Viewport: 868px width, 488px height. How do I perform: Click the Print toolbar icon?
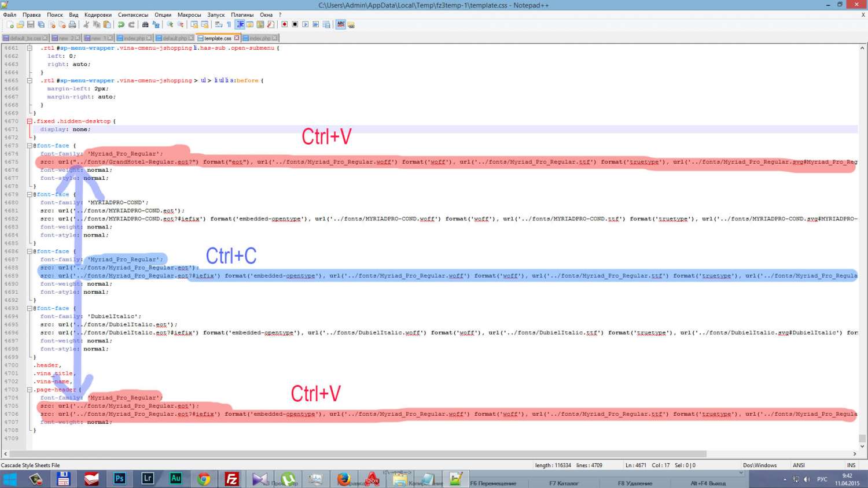tap(72, 24)
